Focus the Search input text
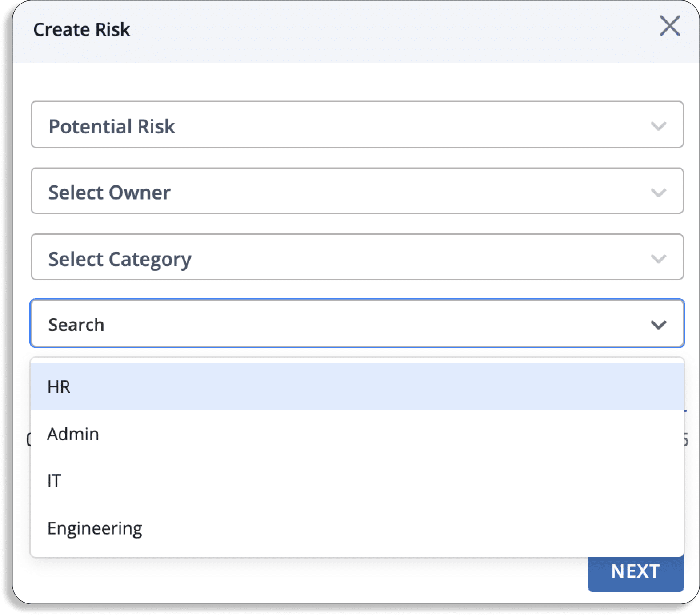This screenshot has height=615, width=700. tap(76, 325)
